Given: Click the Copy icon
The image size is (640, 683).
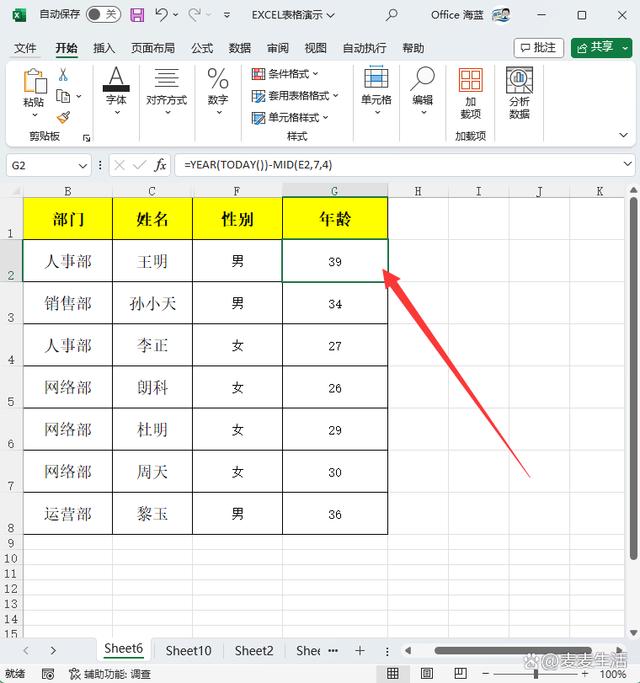Looking at the screenshot, I should (63, 96).
